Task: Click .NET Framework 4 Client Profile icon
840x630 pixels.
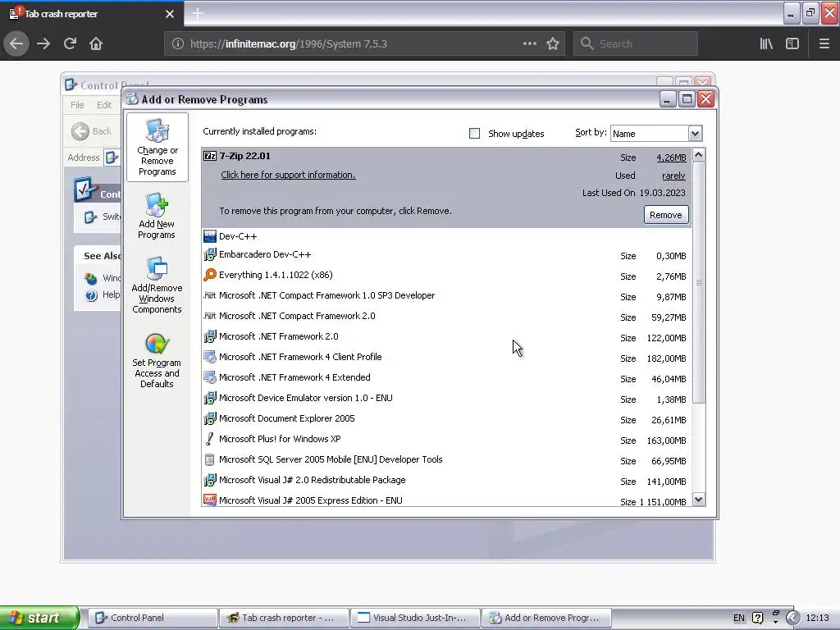Action: pos(210,357)
